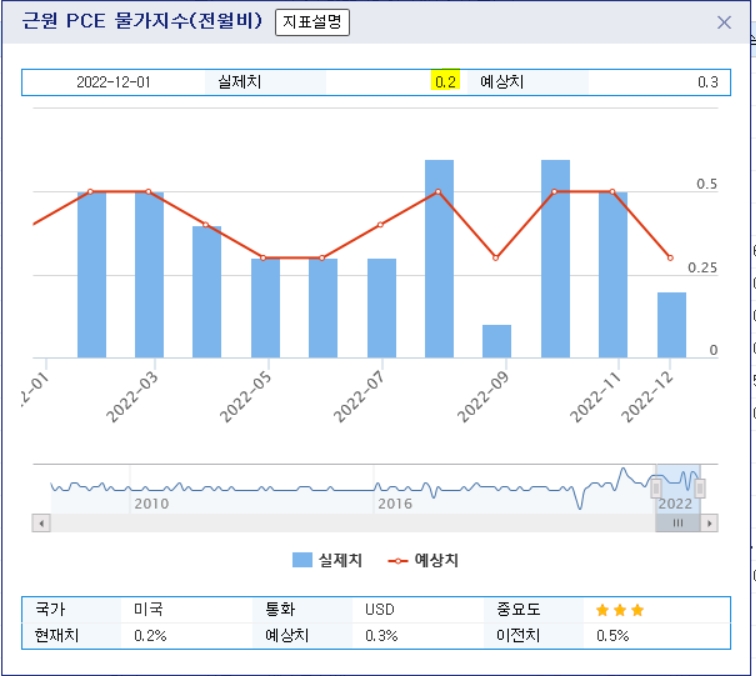
Task: Click the 0.3% forecast value in bottom table
Action: click(x=381, y=635)
